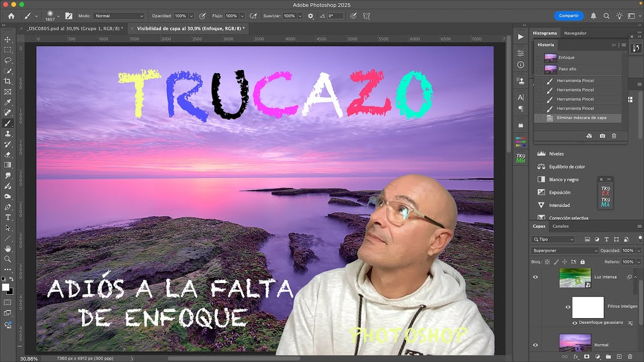644x362 pixels.
Task: Select the Zoom tool in toolbar
Action: [x=8, y=259]
